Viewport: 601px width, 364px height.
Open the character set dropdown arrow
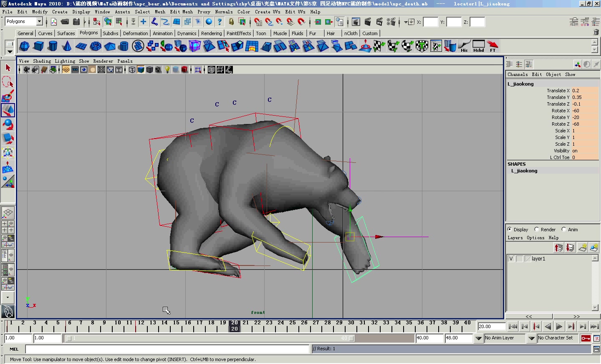pyautogui.click(x=531, y=338)
